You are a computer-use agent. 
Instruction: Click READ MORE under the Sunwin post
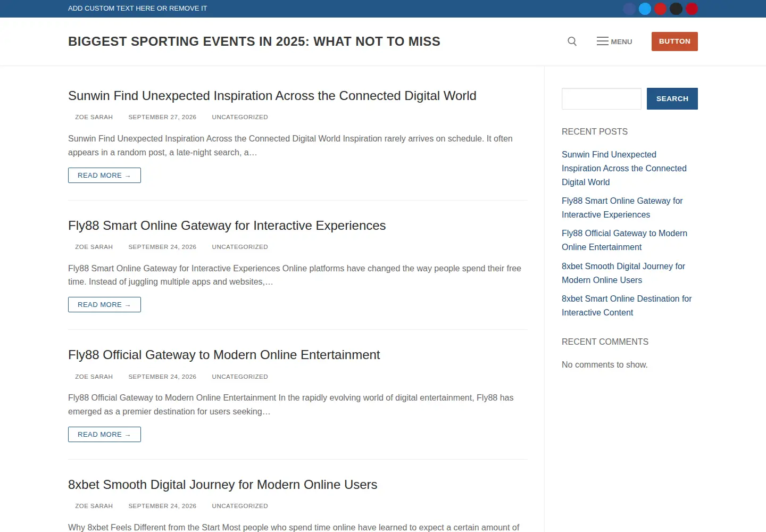[x=104, y=176]
